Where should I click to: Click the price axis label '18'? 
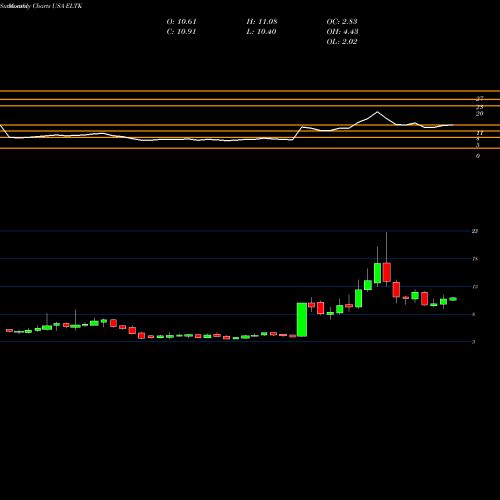point(475,259)
